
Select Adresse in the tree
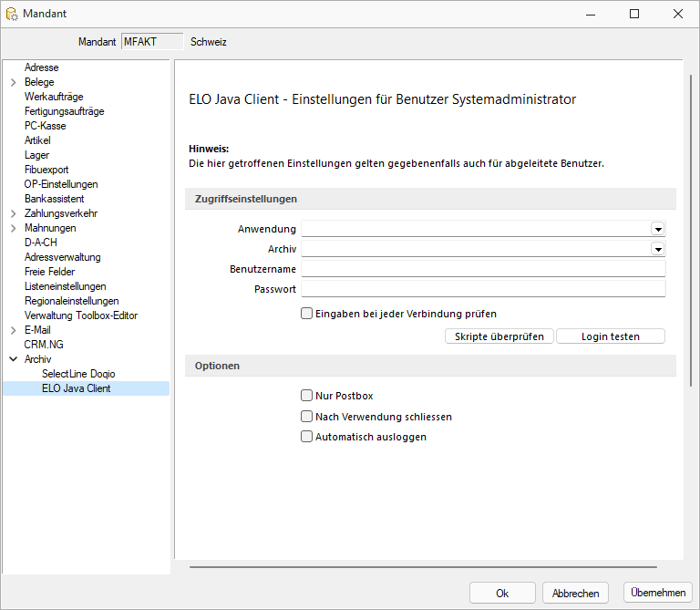(x=42, y=67)
